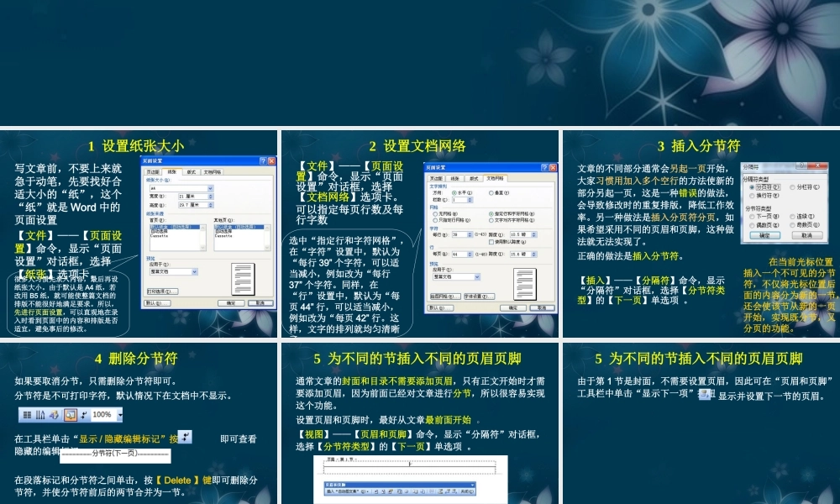This screenshot has width=840, height=504.
Task: Click 确定 button in slide 2 dialog
Action: point(513,308)
